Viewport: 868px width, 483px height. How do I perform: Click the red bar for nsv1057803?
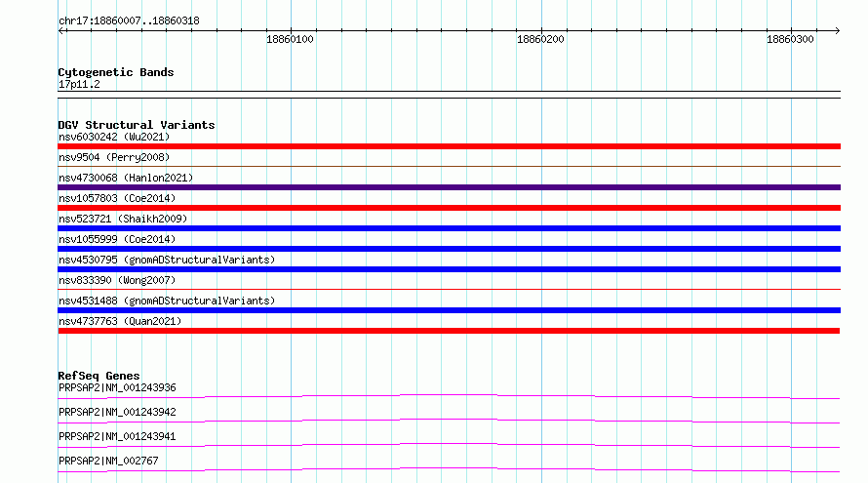(449, 208)
